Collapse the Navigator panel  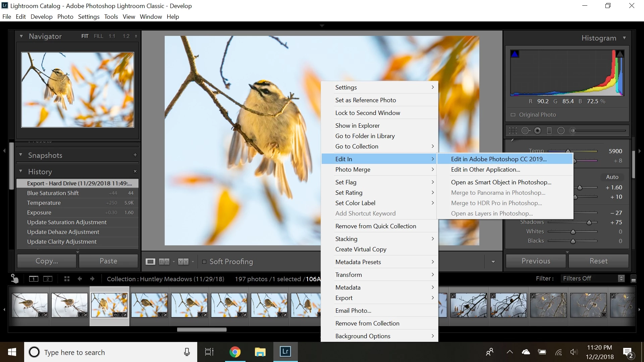(x=21, y=36)
